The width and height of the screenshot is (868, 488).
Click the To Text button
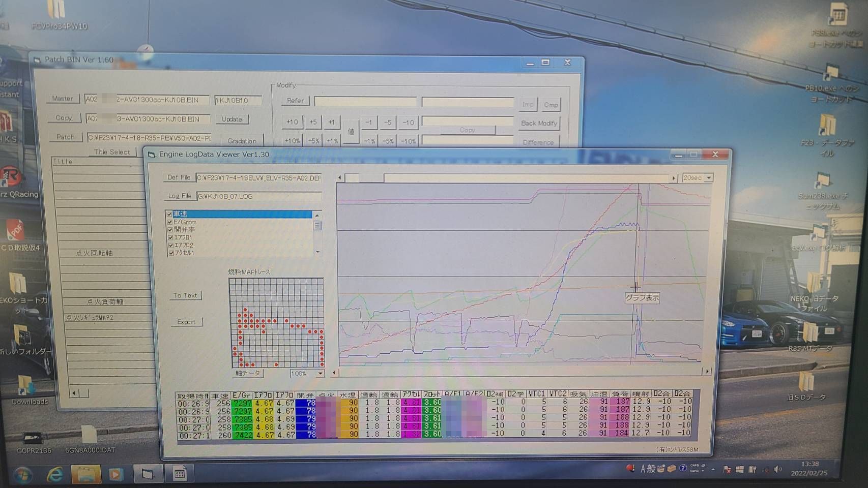click(x=185, y=295)
